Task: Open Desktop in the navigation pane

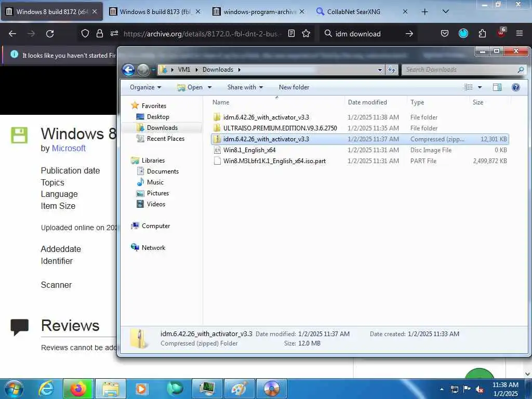Action: (x=158, y=117)
